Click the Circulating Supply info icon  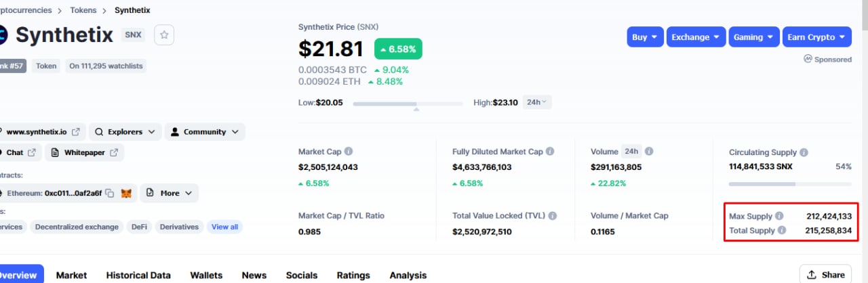click(x=804, y=153)
